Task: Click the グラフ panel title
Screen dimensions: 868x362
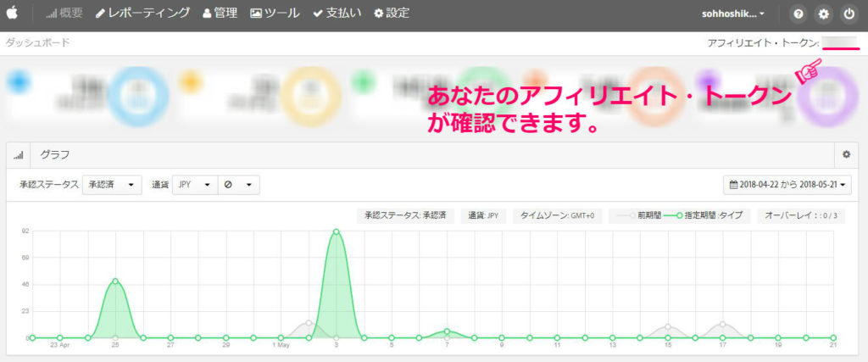Action: 55,155
